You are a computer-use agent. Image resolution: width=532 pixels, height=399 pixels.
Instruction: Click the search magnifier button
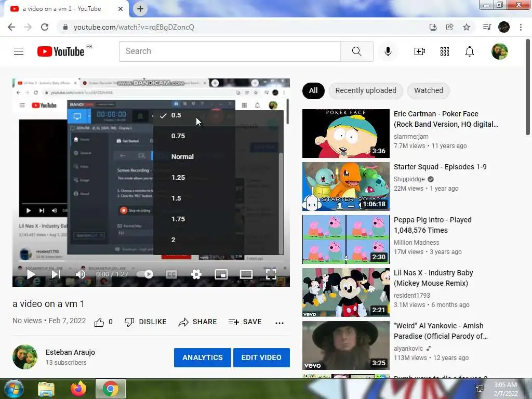point(356,51)
